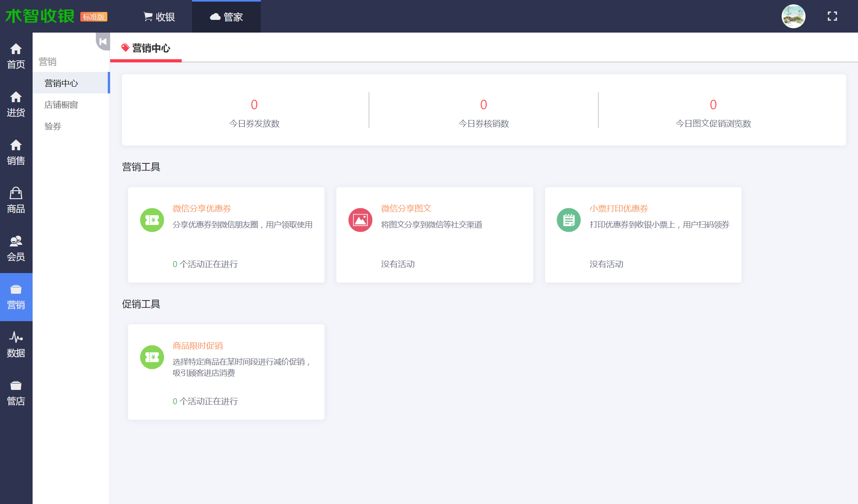Select 验券 in the submenu
This screenshot has height=504, width=858.
pos(71,126)
